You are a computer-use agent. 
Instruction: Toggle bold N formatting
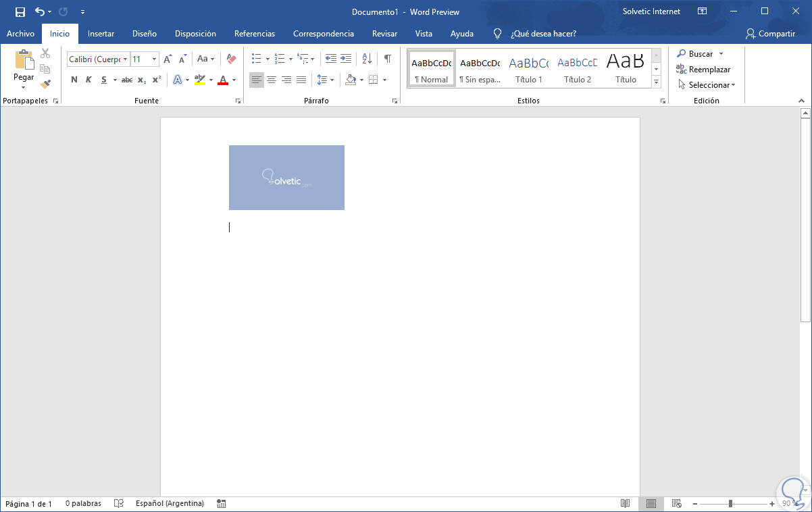click(x=74, y=80)
